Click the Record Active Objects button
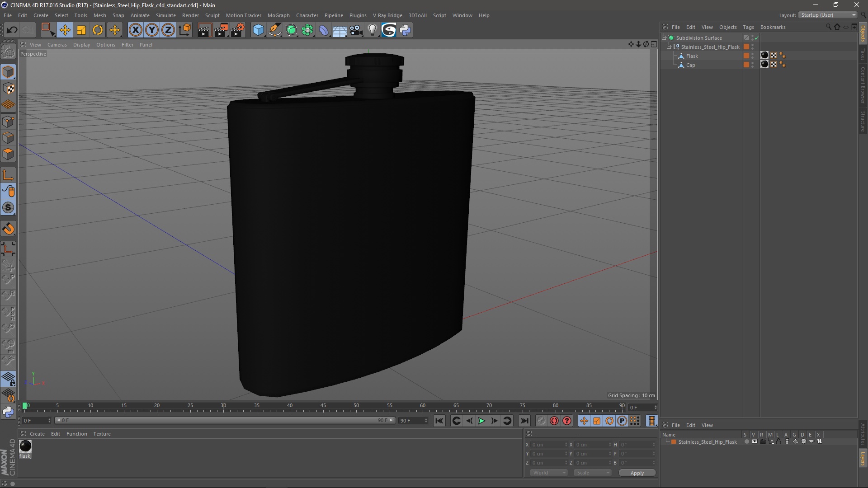This screenshot has width=868, height=488. point(541,421)
